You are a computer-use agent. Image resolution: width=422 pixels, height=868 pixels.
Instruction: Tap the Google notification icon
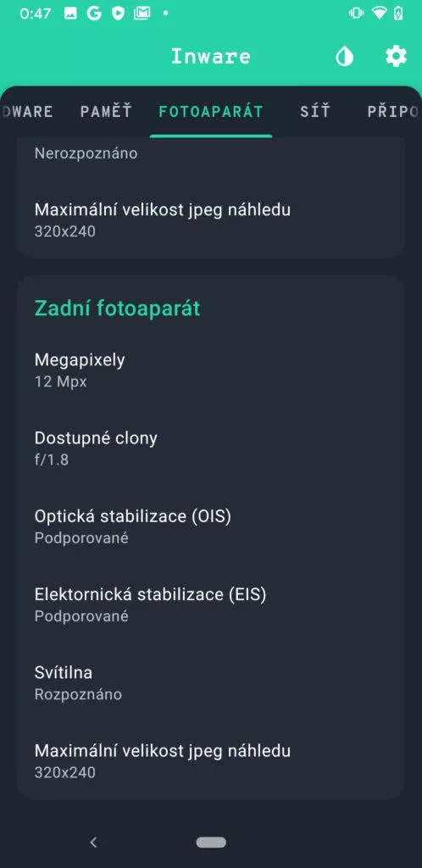[94, 14]
